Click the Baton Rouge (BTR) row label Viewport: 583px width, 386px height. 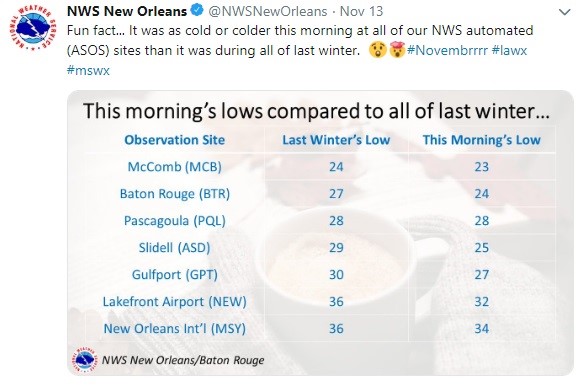tap(174, 194)
